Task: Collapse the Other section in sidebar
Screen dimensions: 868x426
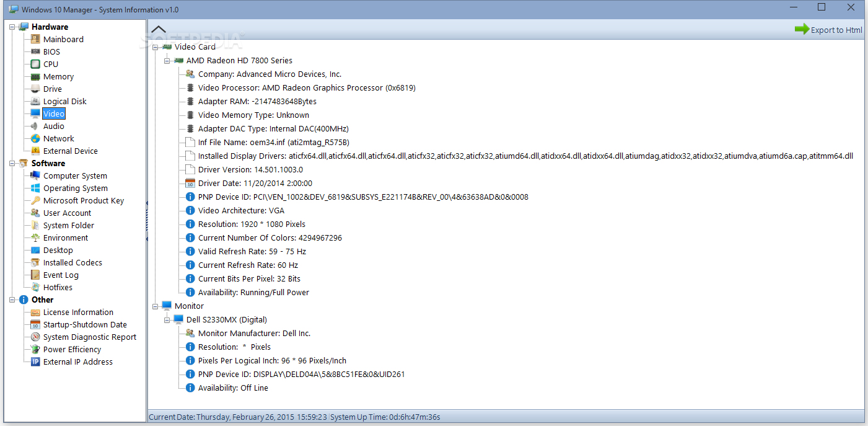Action: [12, 300]
